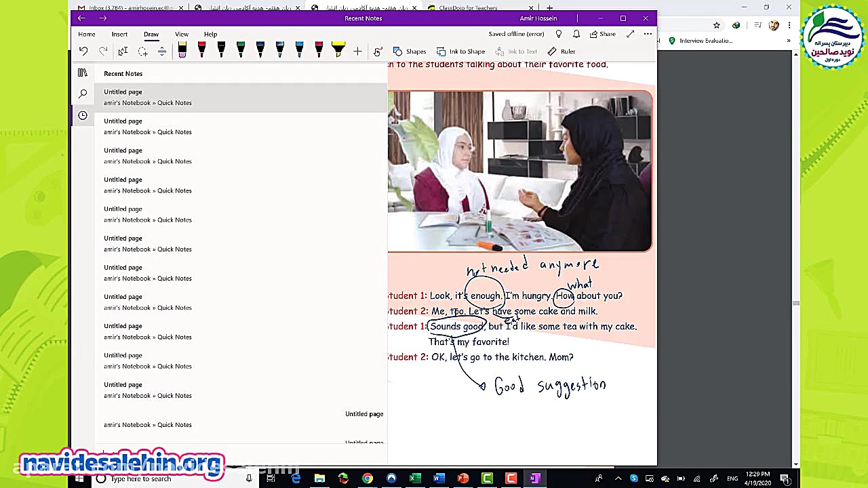Open the Interview Evaluation bookmark
Screen dimensions: 868x488
[701, 41]
